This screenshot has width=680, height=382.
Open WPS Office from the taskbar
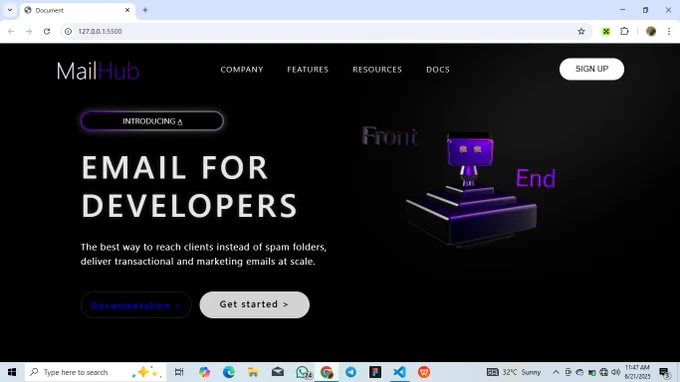424,372
